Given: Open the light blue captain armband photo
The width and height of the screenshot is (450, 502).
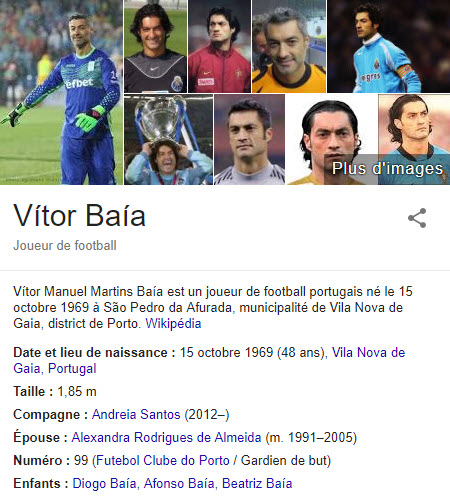Looking at the screenshot, I should (389, 46).
